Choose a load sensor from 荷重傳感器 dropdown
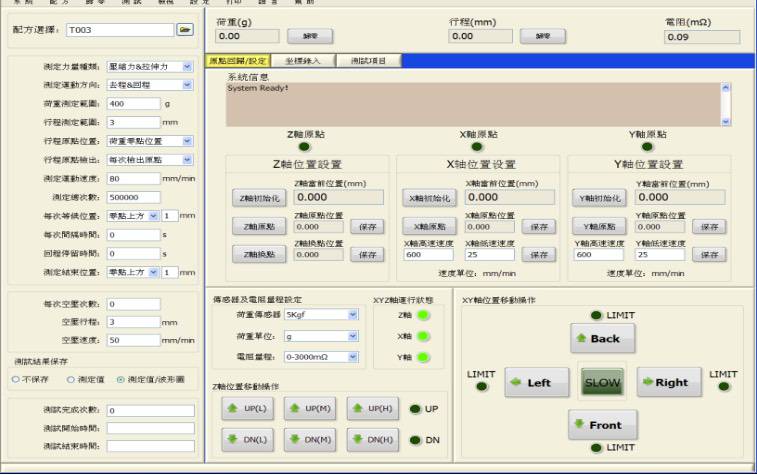 coord(353,315)
